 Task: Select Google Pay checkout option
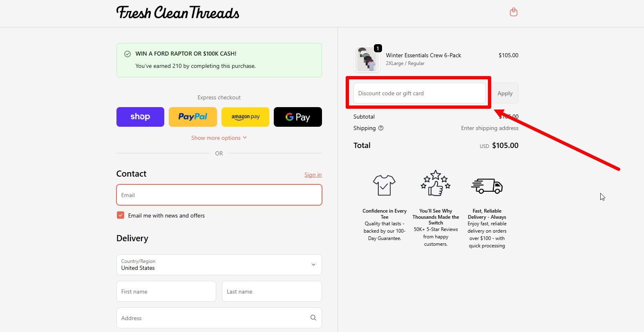tap(297, 117)
